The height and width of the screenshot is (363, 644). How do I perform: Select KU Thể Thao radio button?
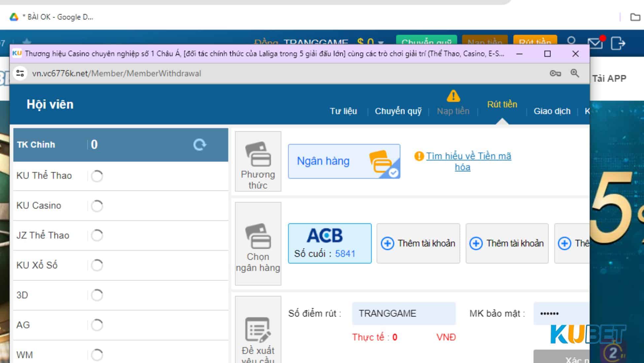coord(98,175)
